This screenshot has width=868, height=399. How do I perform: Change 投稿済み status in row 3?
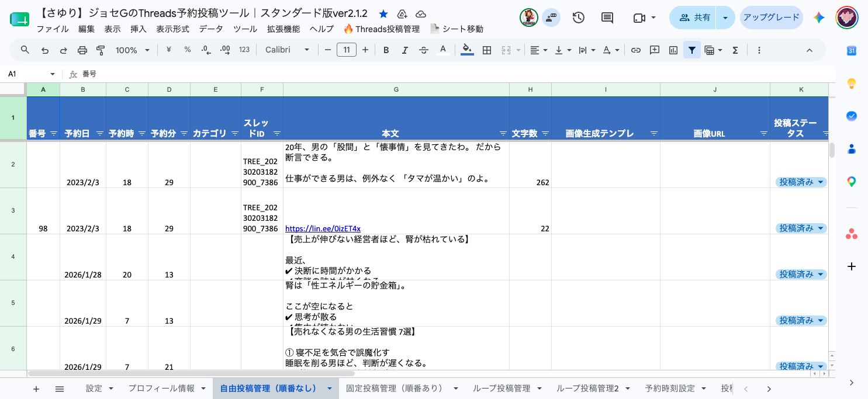point(801,228)
